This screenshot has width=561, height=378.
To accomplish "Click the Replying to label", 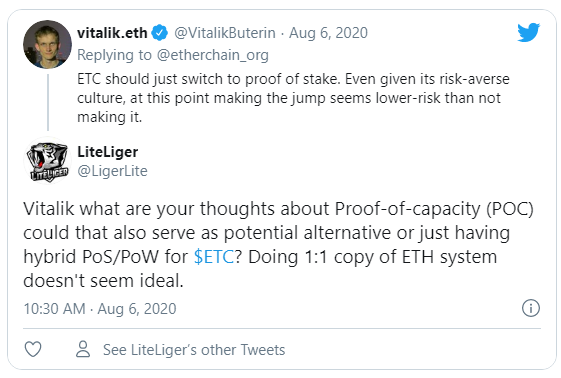I will tap(114, 55).
